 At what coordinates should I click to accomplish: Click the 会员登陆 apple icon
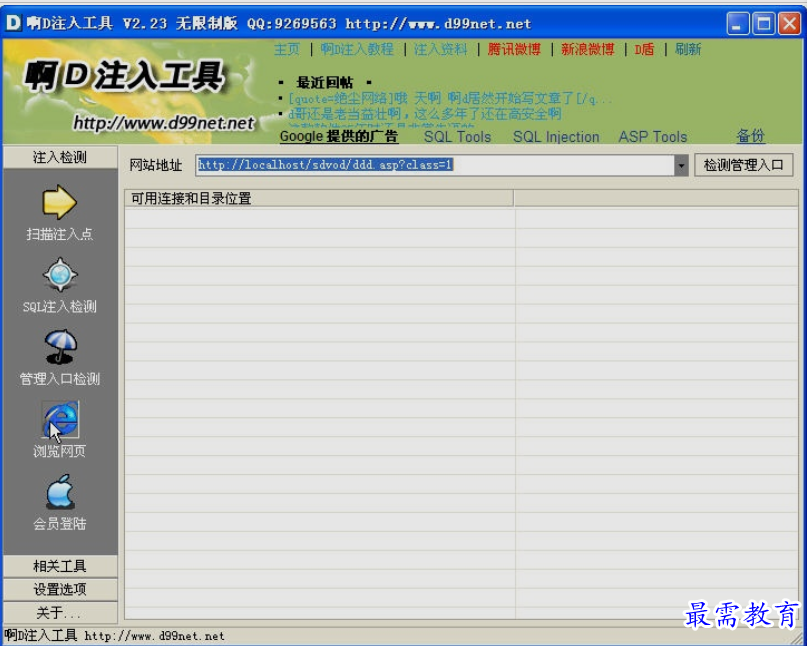[60, 492]
